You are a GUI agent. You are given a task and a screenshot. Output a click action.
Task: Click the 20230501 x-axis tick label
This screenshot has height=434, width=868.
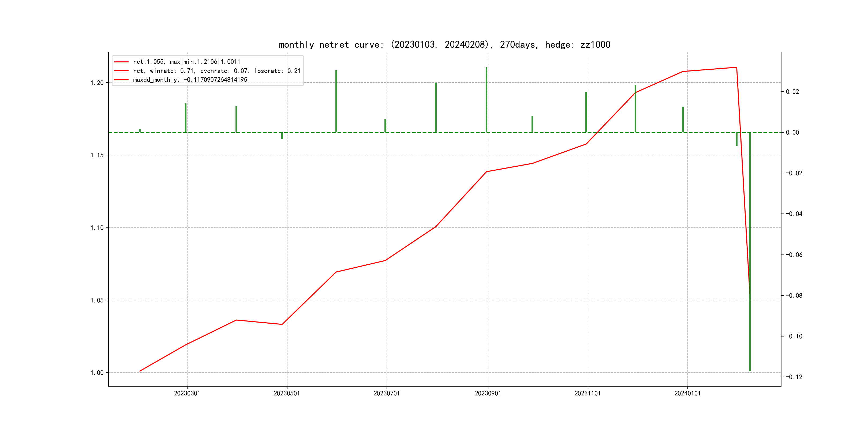click(287, 393)
